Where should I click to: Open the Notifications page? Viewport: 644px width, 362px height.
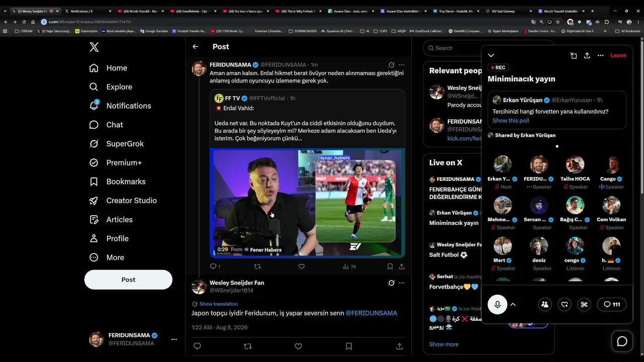pos(120,106)
